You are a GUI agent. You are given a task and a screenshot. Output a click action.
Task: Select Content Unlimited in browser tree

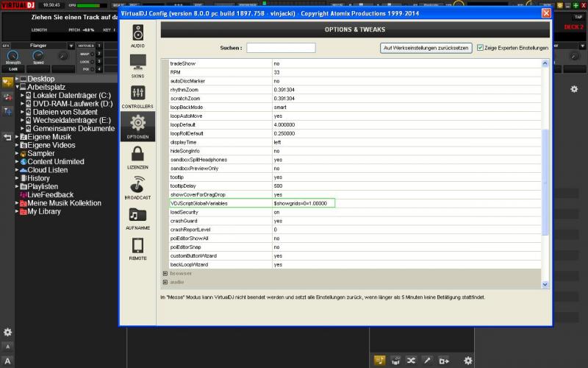(x=56, y=162)
